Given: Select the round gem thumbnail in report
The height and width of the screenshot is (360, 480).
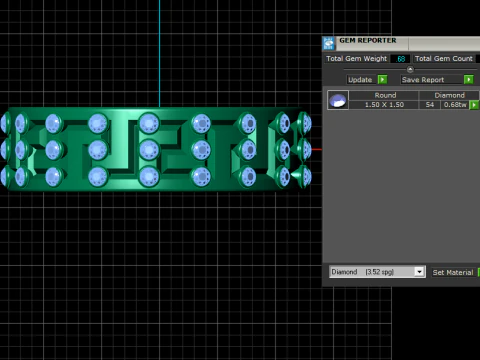Looking at the screenshot, I should 338,100.
